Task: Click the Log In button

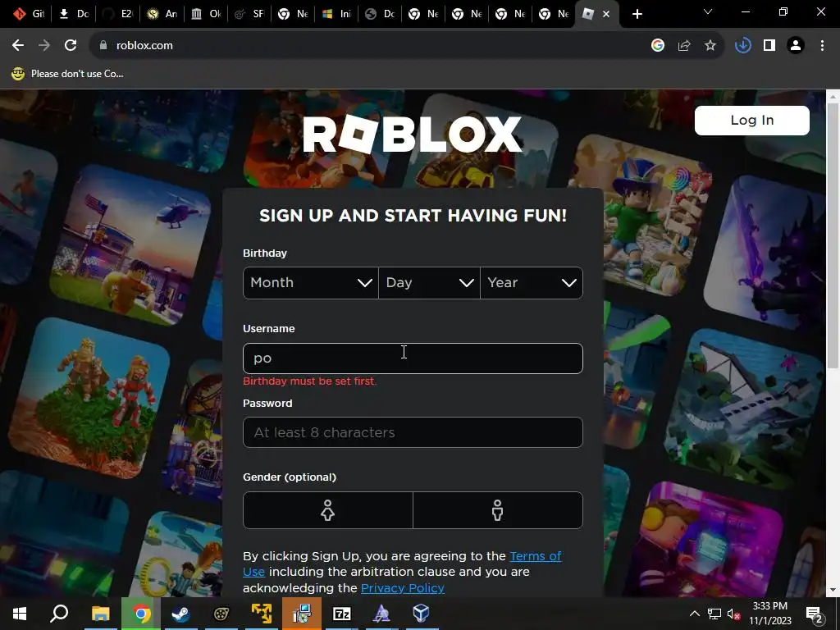Action: point(751,120)
